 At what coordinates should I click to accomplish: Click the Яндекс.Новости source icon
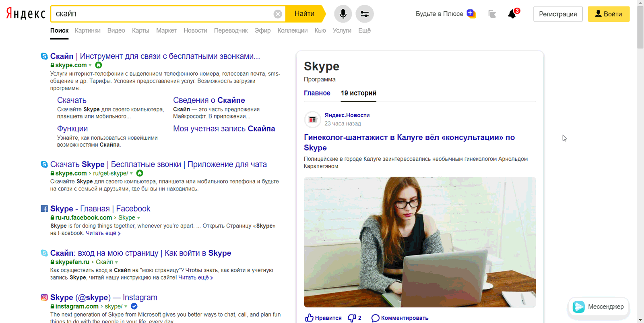312,119
